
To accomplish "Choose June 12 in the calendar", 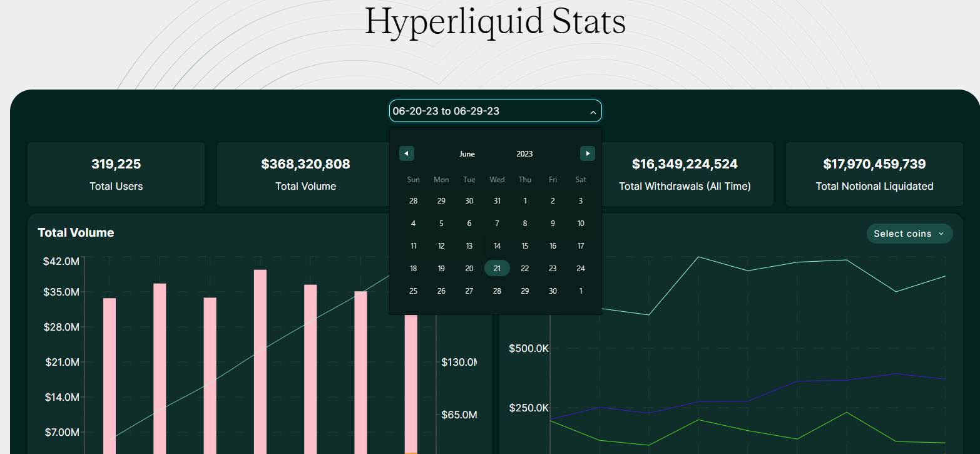I will point(441,245).
